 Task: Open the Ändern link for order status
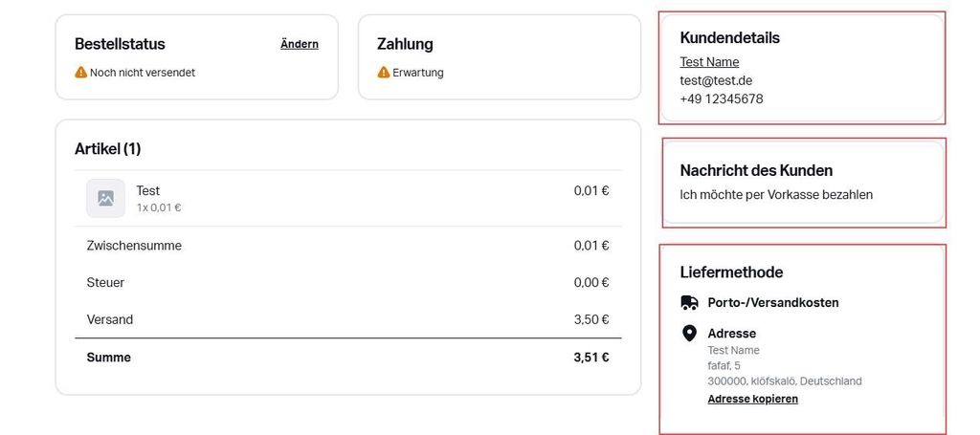(299, 44)
